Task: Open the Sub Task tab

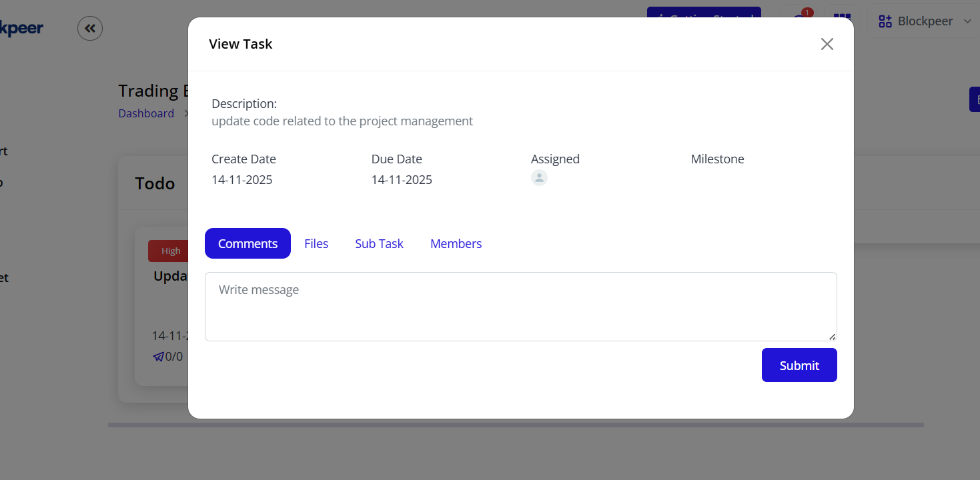Action: 379,243
